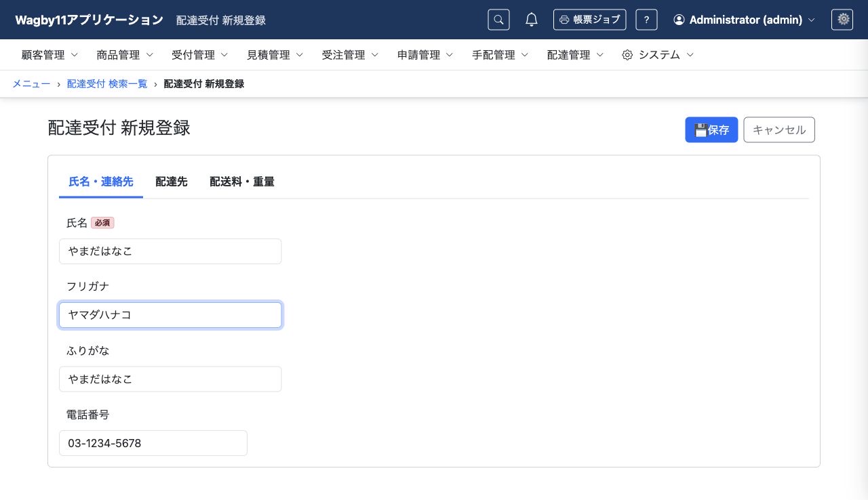Click the Wagby11アプリケーション title
This screenshot has width=868, height=500.
tap(90, 20)
